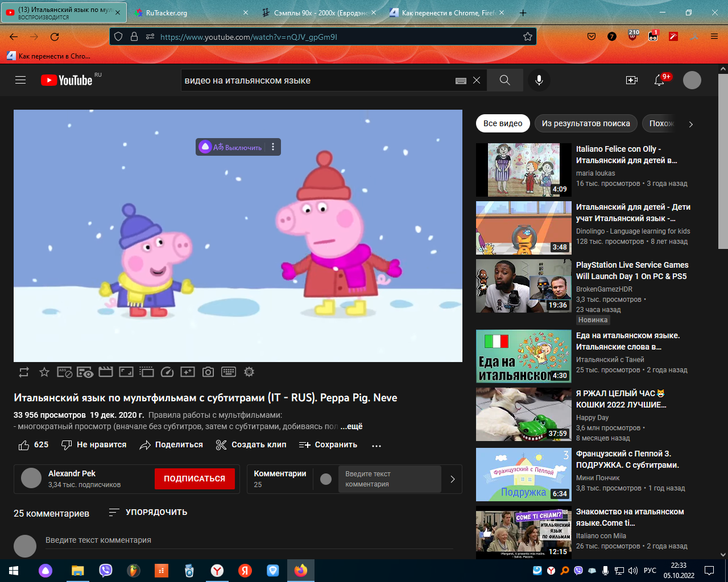This screenshot has width=728, height=582.
Task: Share the video via Поделиться
Action: tap(171, 445)
